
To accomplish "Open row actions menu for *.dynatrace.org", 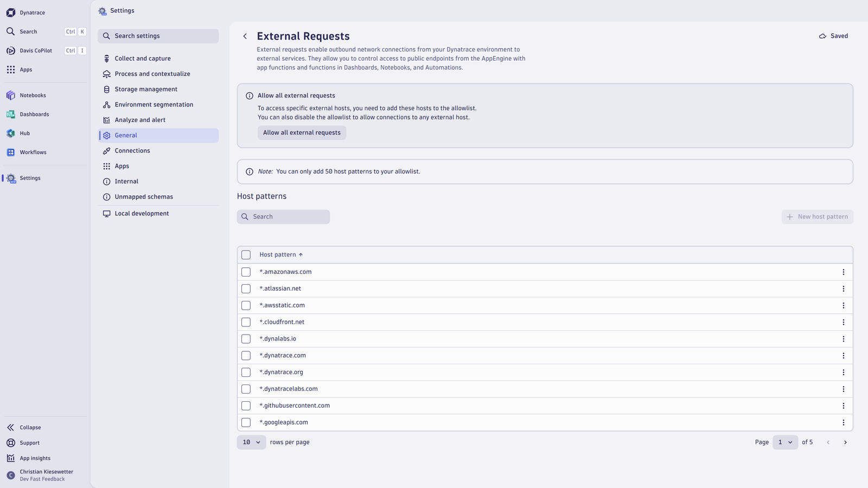I will (844, 373).
